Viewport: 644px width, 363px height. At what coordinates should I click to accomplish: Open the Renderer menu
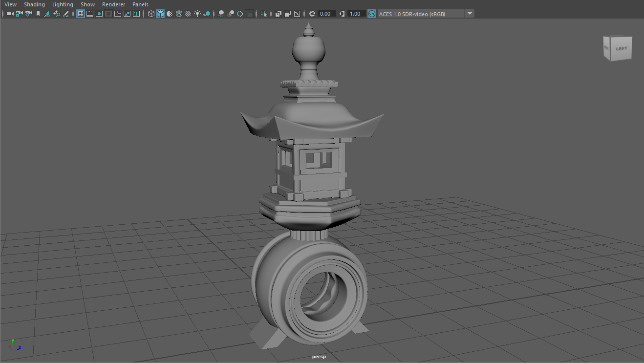[113, 4]
